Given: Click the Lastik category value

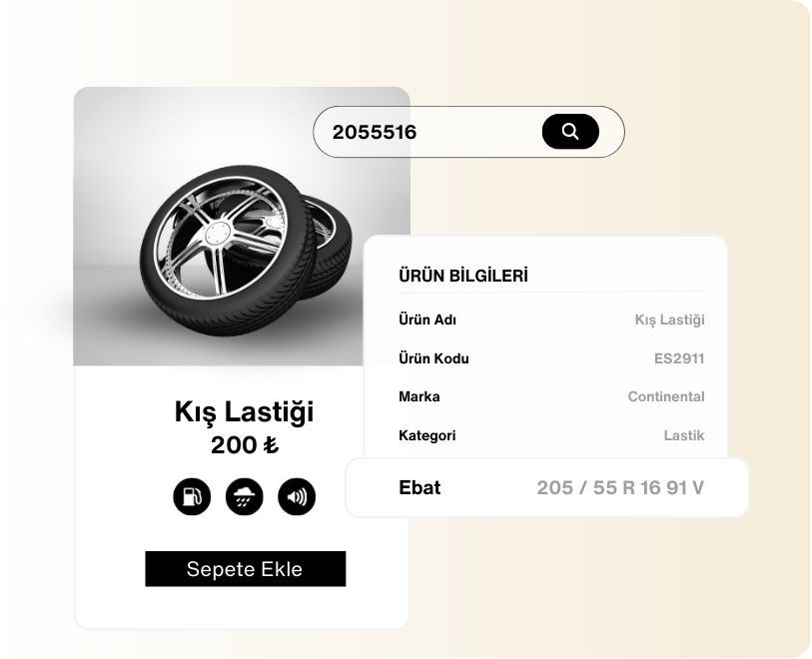Looking at the screenshot, I should [x=684, y=435].
